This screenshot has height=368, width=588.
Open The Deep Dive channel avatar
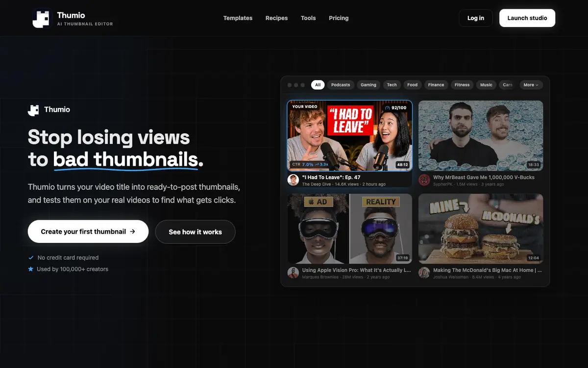coord(294,180)
